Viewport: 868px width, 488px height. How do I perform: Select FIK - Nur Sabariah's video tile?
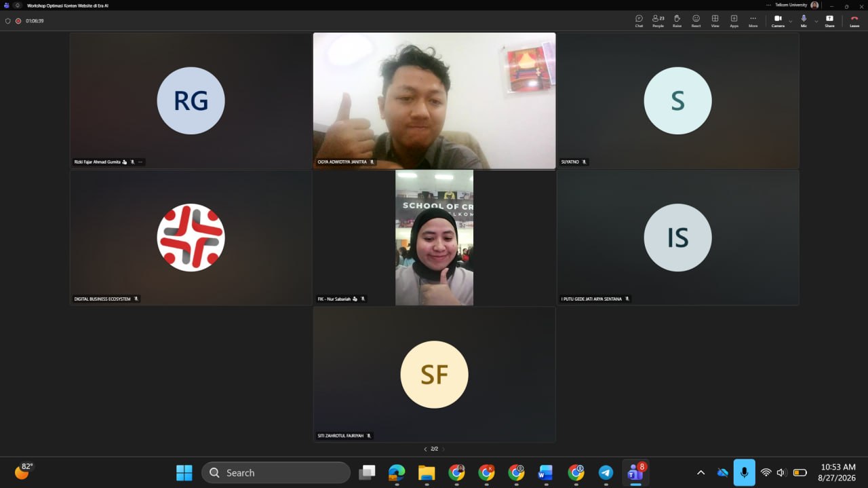[x=434, y=238]
